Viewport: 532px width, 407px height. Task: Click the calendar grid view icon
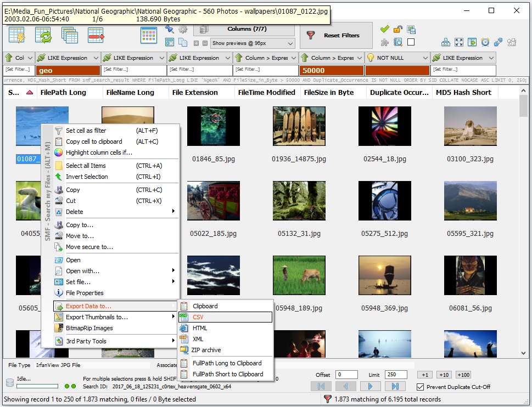[149, 35]
